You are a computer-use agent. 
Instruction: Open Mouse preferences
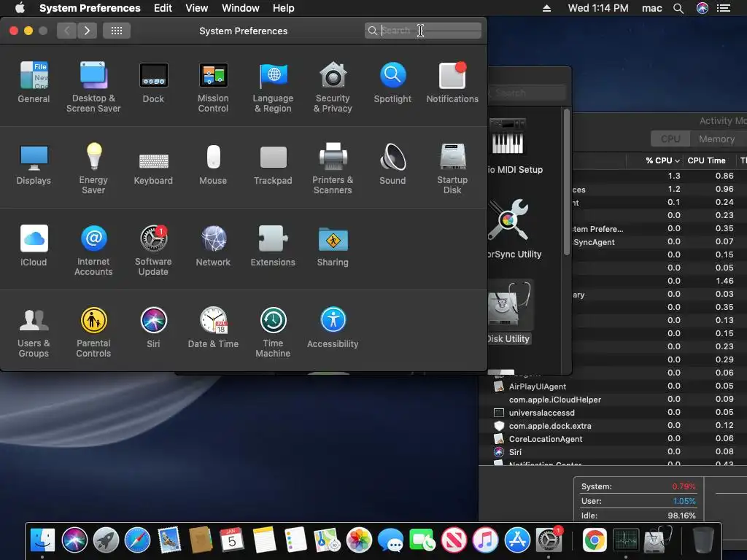coord(213,164)
